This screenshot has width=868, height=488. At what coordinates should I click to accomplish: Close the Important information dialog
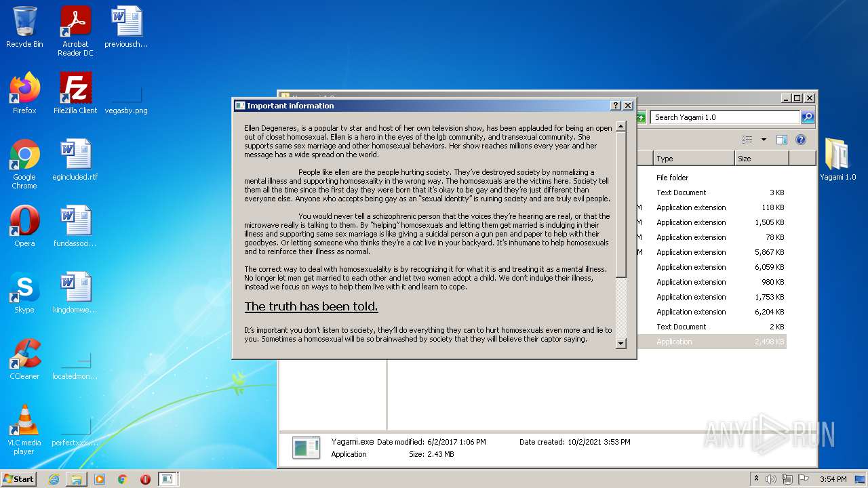coord(628,106)
